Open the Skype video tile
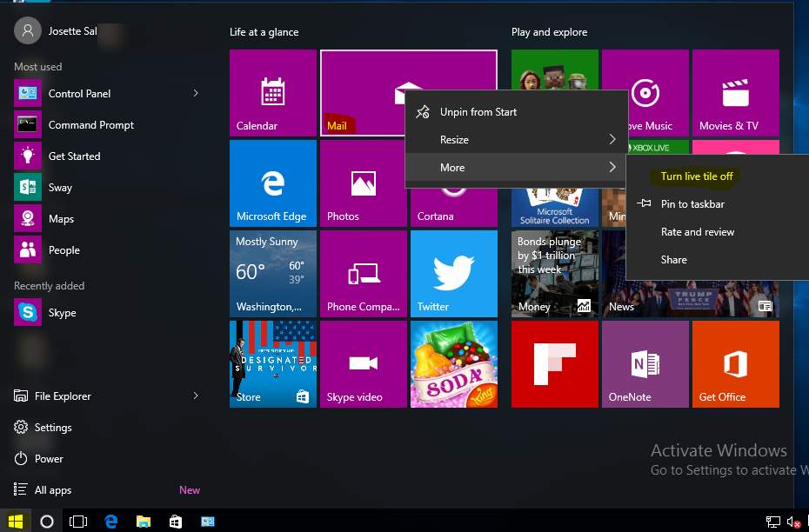 (x=364, y=364)
